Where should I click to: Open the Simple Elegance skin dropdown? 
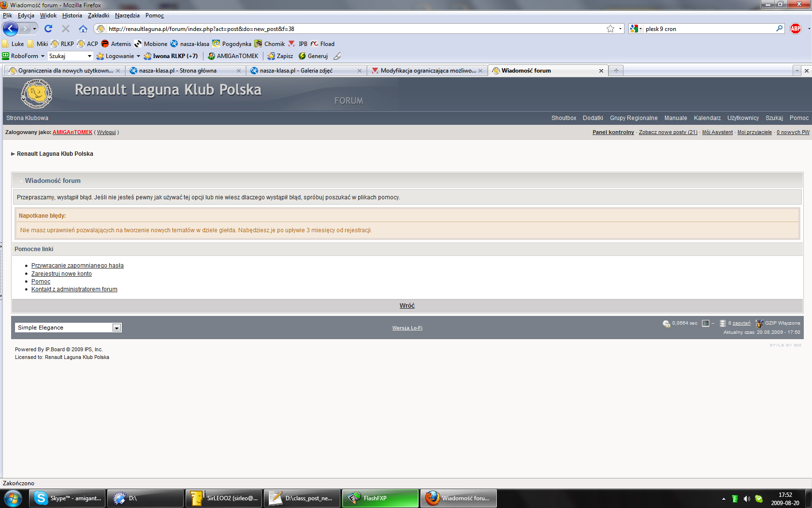[116, 328]
